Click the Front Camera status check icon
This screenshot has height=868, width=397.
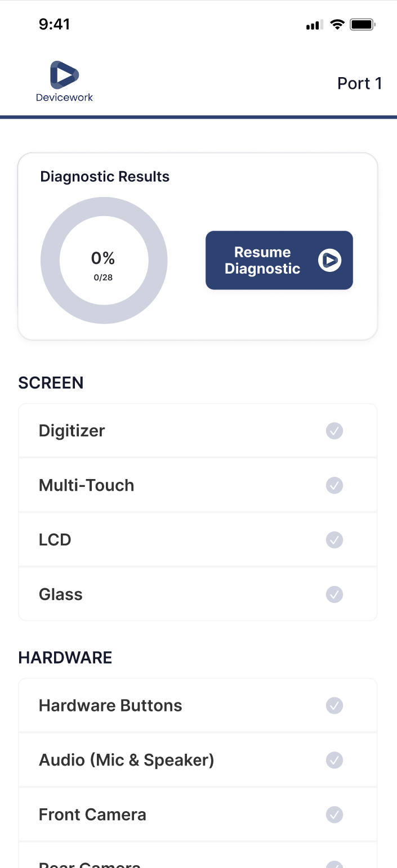(x=334, y=815)
